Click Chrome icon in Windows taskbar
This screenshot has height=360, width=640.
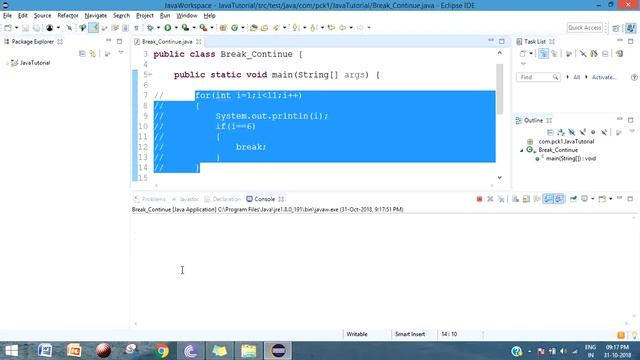162,351
